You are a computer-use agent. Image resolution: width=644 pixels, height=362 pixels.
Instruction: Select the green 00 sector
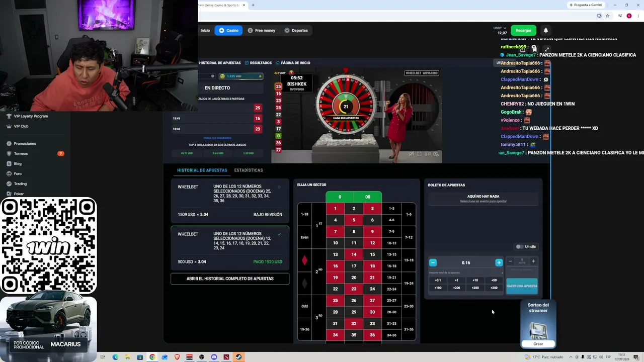point(368,197)
